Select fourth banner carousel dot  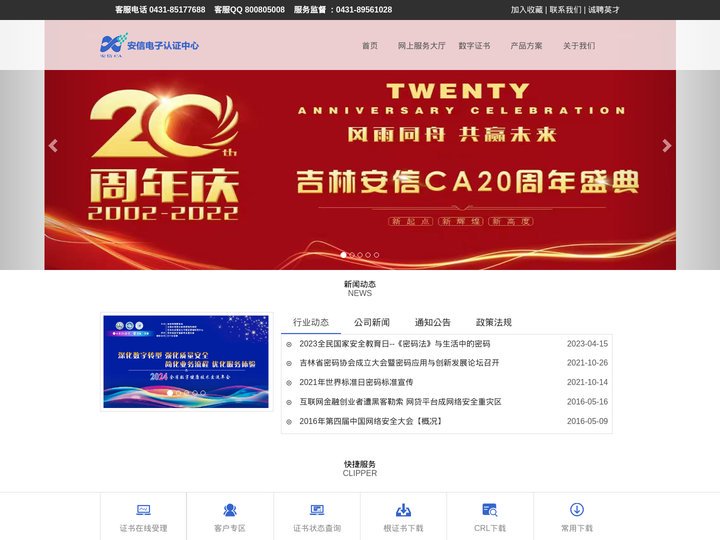pyautogui.click(x=368, y=255)
